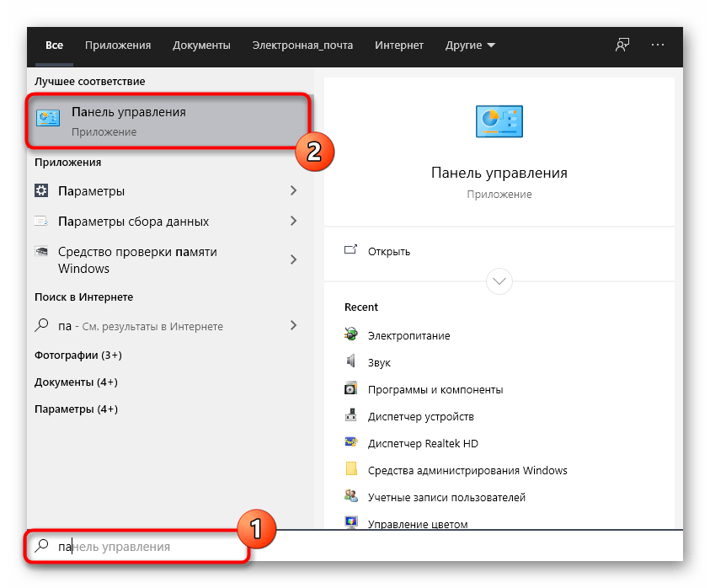Expand the Параметры result arrow

pos(293,191)
